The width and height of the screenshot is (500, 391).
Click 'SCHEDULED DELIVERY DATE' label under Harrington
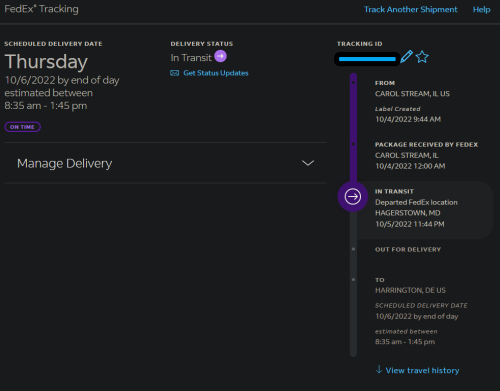tap(421, 306)
